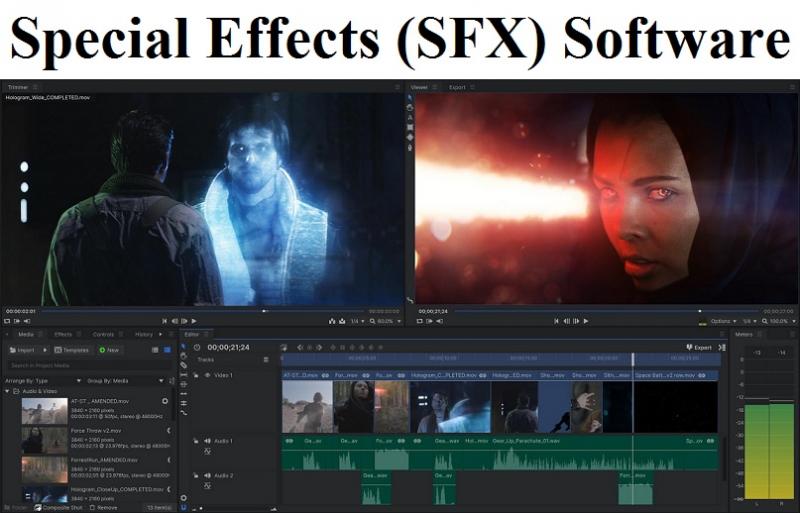Switch to the Effects tab

click(x=63, y=334)
